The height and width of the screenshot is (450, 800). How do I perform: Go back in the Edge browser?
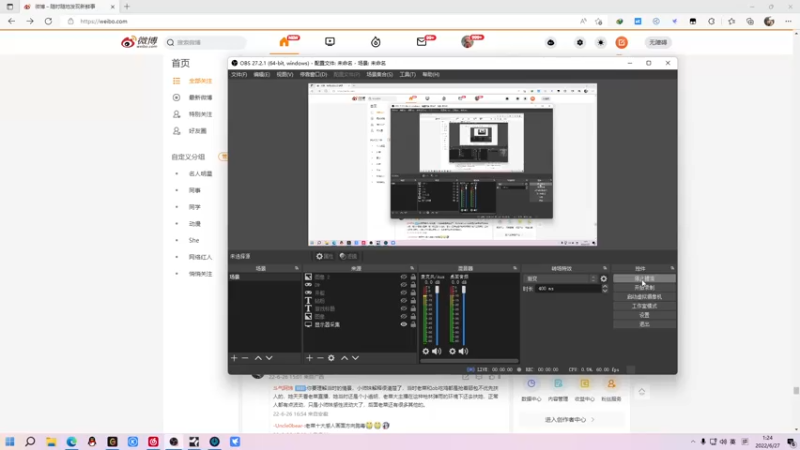(x=12, y=21)
